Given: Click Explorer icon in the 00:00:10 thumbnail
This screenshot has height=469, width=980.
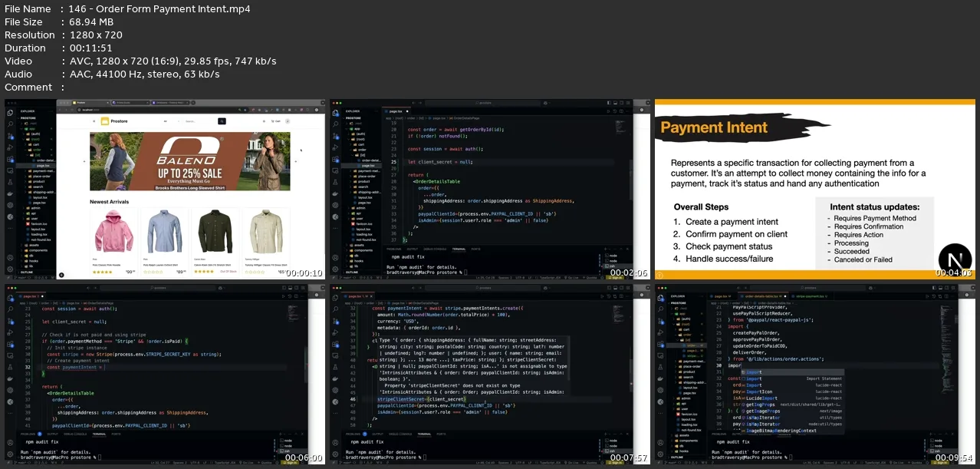Looking at the screenshot, I should point(11,113).
